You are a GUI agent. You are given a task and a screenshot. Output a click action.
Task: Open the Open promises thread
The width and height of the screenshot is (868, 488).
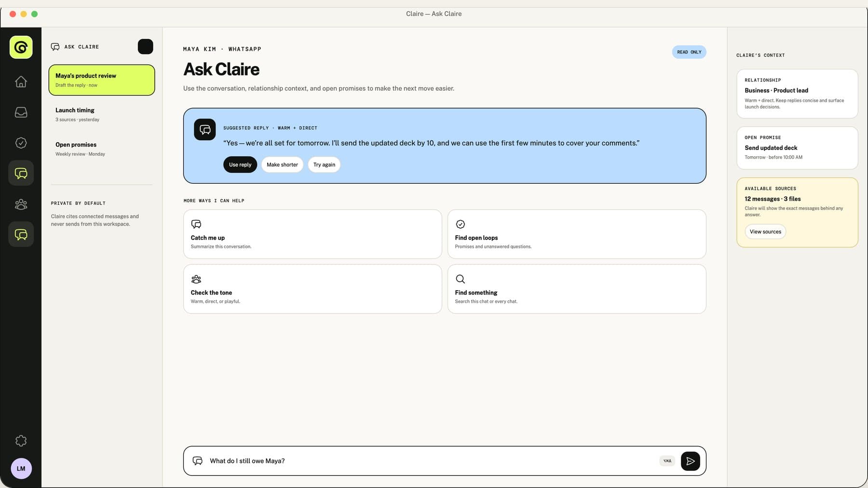[x=102, y=149]
